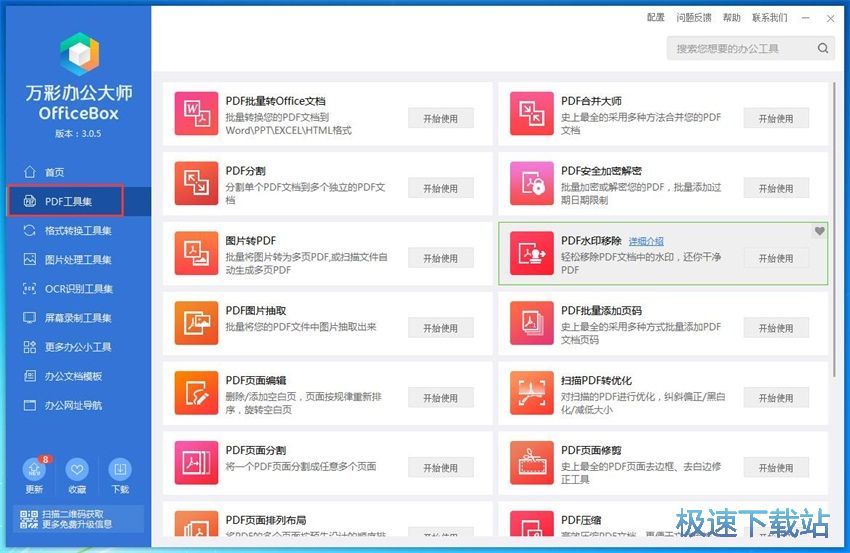The height and width of the screenshot is (553, 850).
Task: Open 配置 in the top bar
Action: pos(656,18)
